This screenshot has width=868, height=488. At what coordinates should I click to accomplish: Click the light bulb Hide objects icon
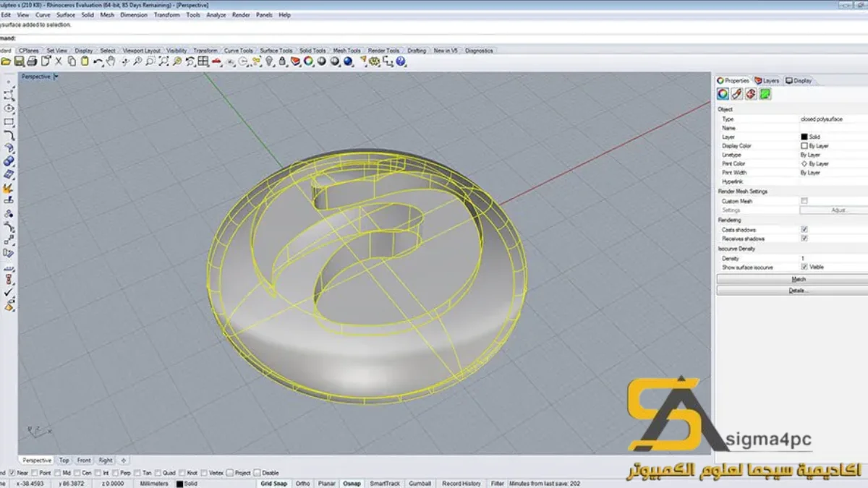268,61
